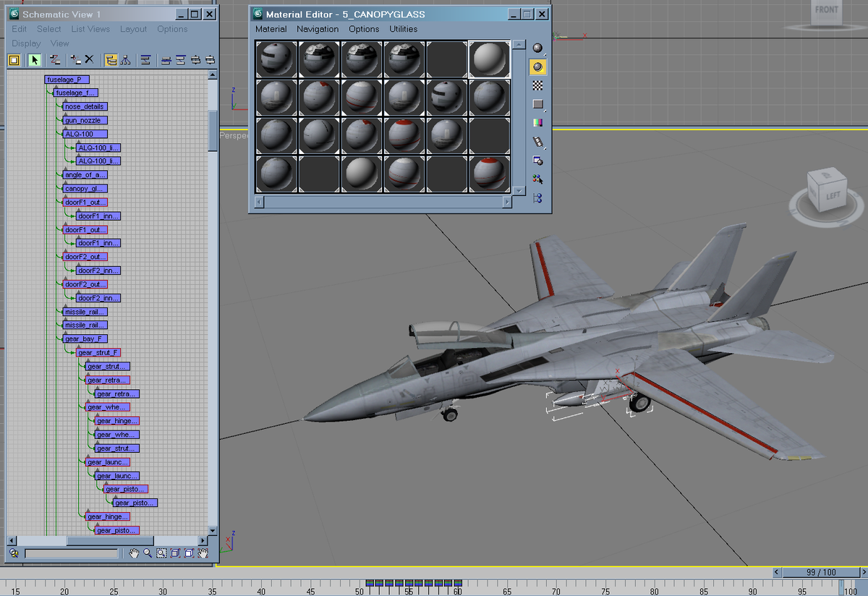Viewport: 868px width, 596px height.
Task: Select the ALQ-100 parent node
Action: coord(85,134)
